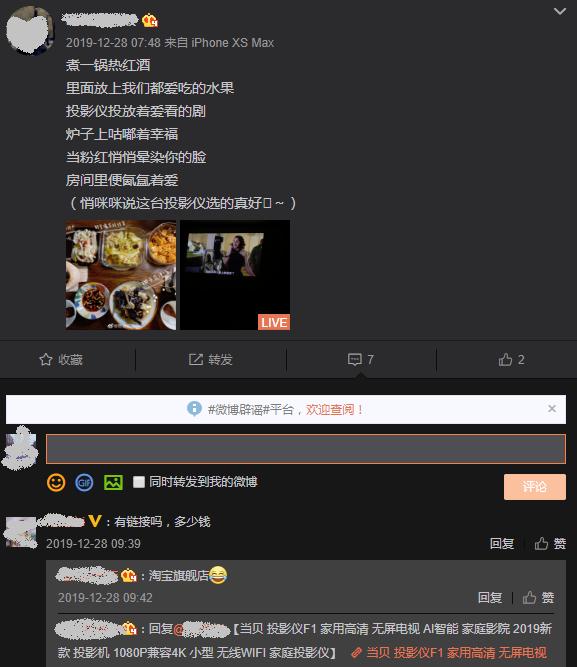Open the post author's avatar

point(30,31)
